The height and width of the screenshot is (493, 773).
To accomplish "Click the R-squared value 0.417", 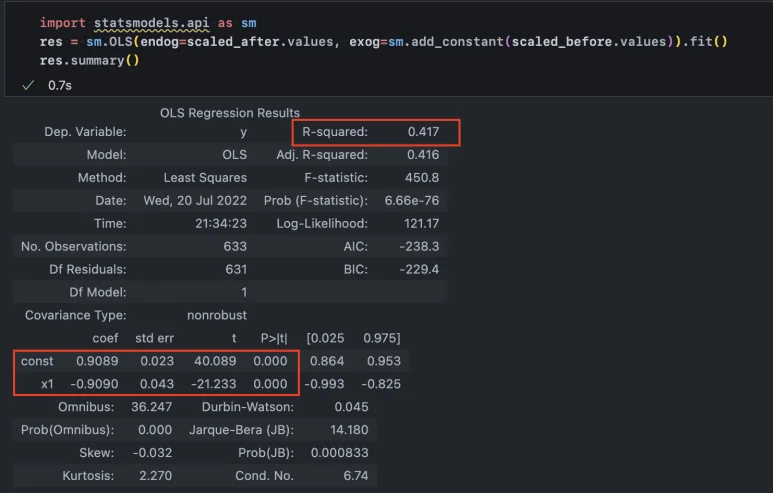I will point(423,131).
